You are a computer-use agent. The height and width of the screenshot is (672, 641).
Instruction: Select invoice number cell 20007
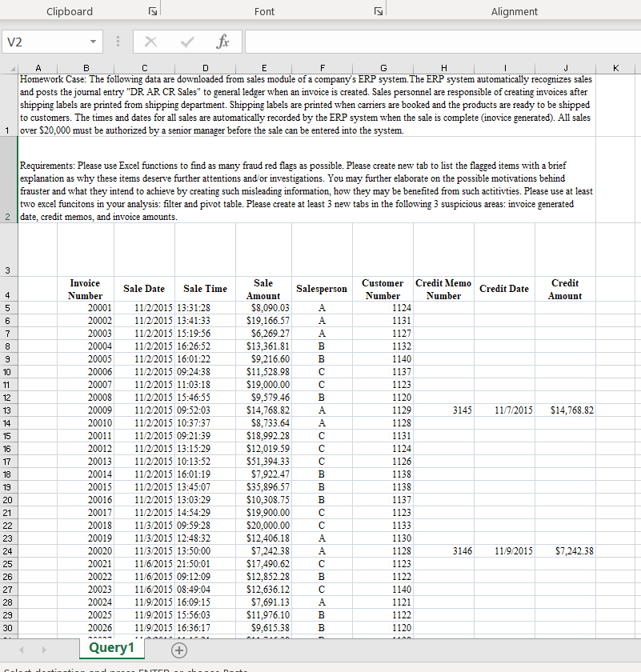[86, 385]
